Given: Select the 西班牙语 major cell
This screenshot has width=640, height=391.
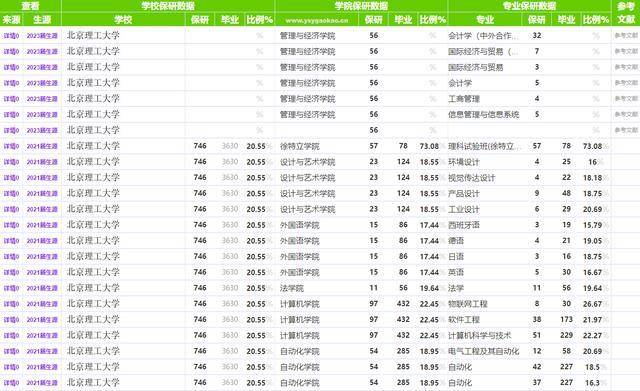Looking at the screenshot, I should pos(464,225).
